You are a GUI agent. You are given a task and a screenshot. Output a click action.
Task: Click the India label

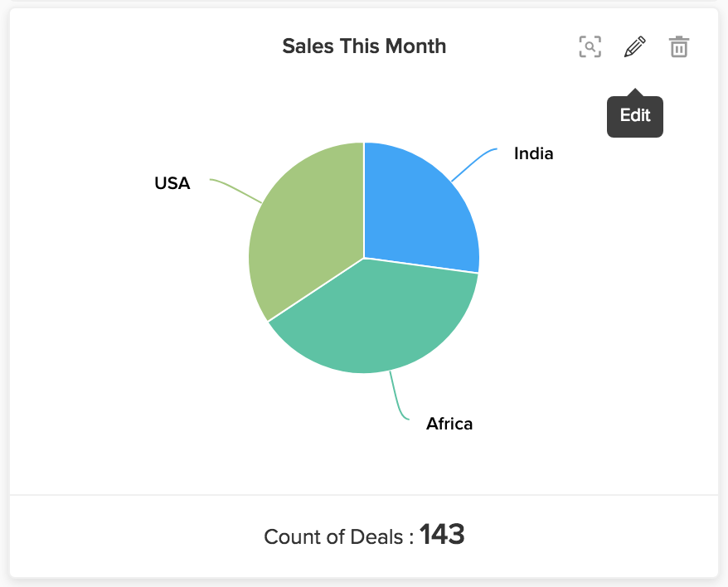pyautogui.click(x=533, y=153)
